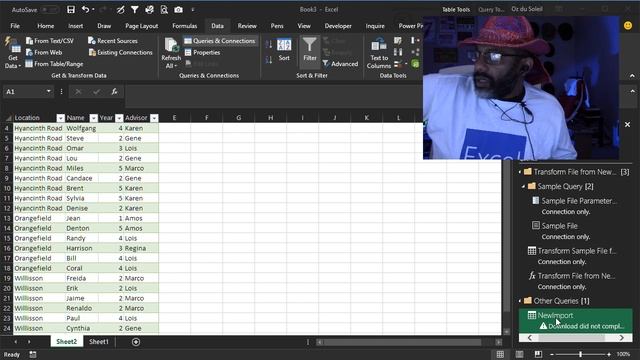Screen dimensions: 640x360
Task: Select the NewImport query
Action: click(576, 320)
